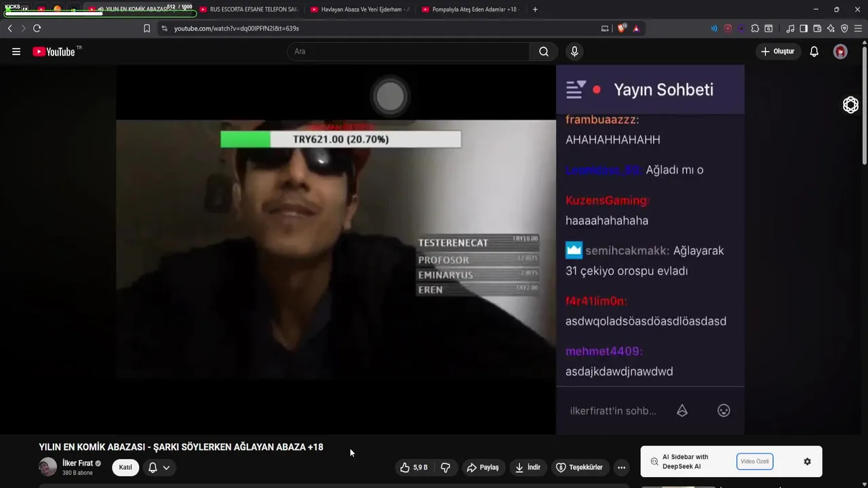This screenshot has height=488, width=868.
Task: Click the video title text
Action: (181, 447)
